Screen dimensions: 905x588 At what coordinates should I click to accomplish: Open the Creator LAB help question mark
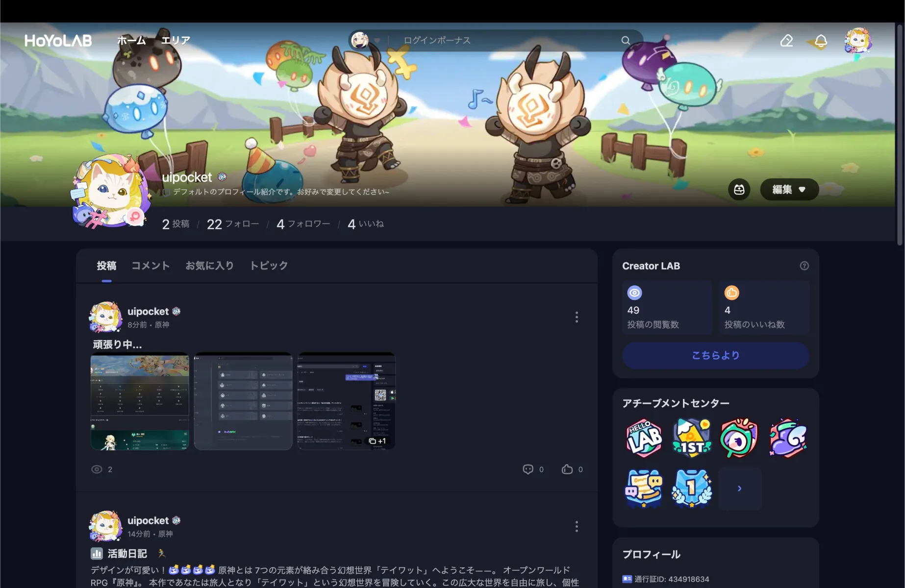(804, 266)
